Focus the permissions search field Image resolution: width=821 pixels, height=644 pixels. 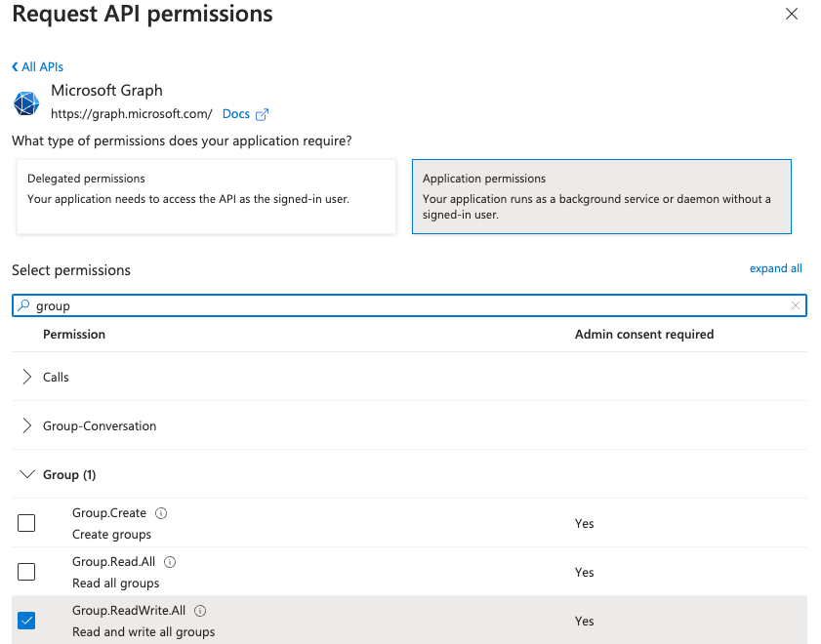pyautogui.click(x=409, y=305)
